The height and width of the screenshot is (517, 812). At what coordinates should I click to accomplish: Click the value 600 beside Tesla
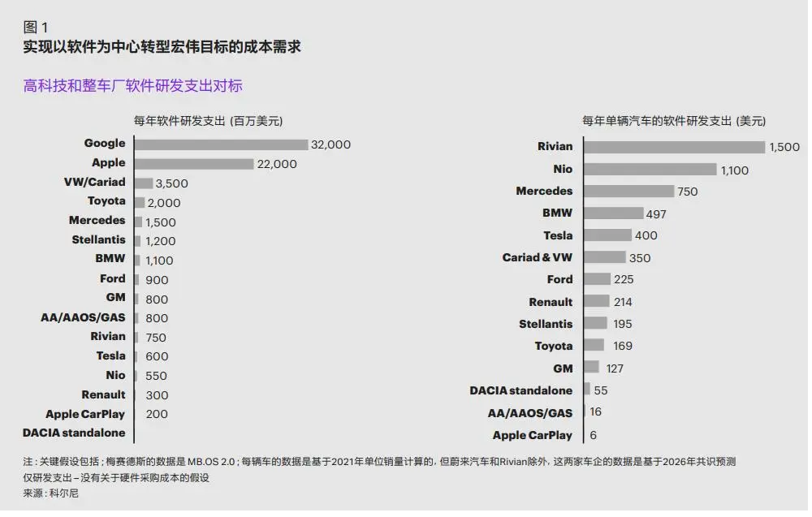coord(157,356)
